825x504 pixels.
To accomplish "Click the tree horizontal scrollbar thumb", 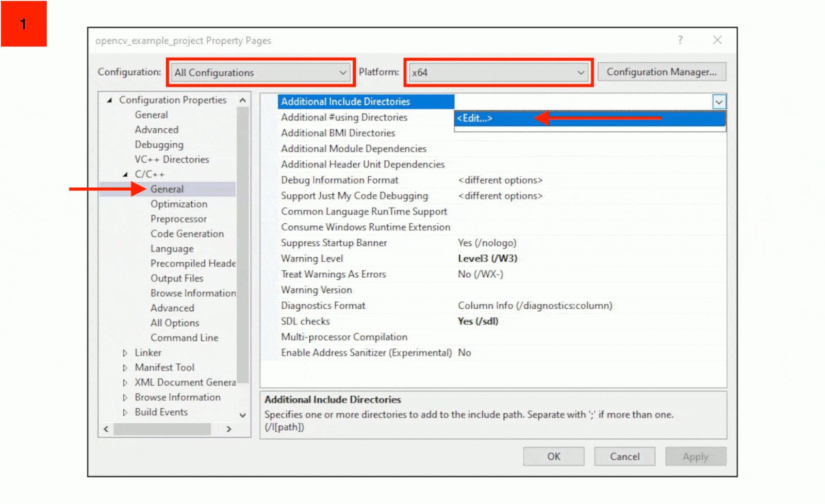I will [x=162, y=429].
